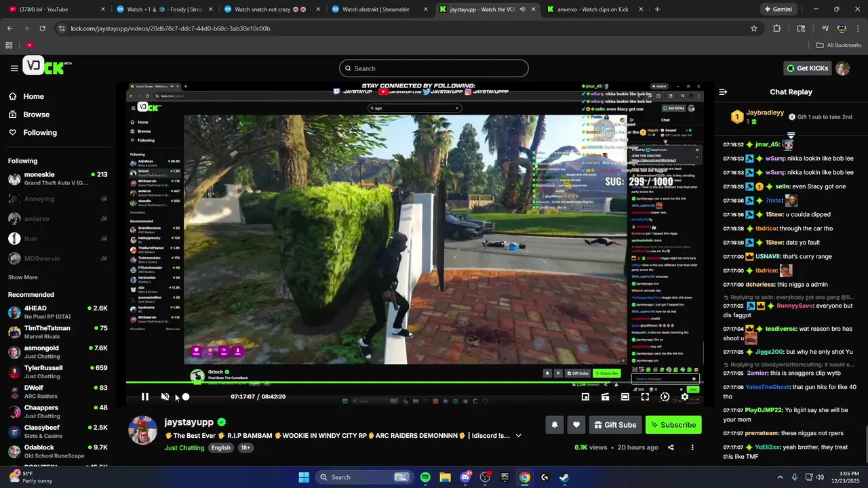Show More followed channels

tap(23, 277)
